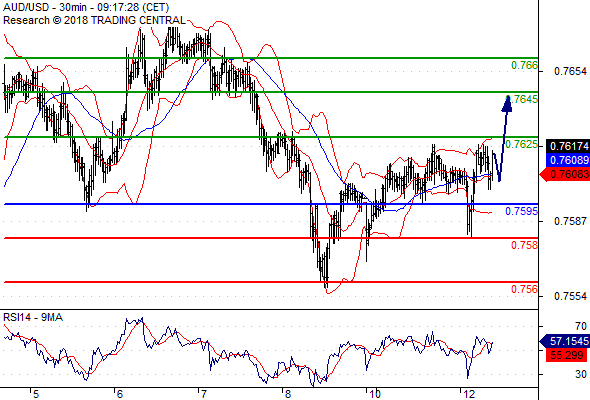This screenshot has height=400, width=590.
Task: Click the black 0.76174 current price tag
Action: pyautogui.click(x=567, y=146)
